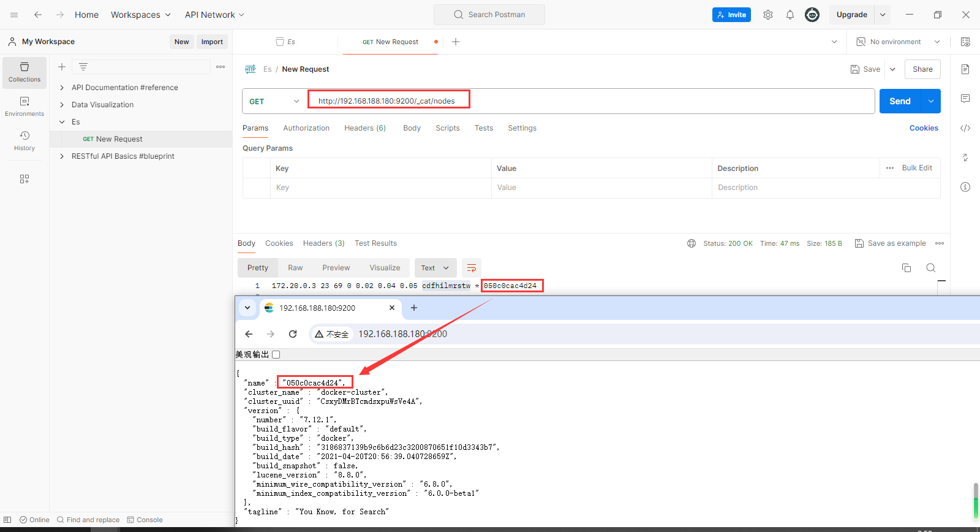Switch response view to Raw

(x=295, y=268)
